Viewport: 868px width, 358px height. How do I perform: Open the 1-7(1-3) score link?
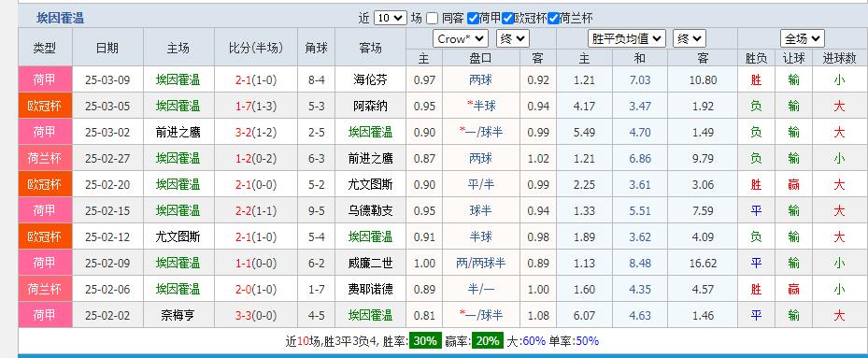(256, 106)
